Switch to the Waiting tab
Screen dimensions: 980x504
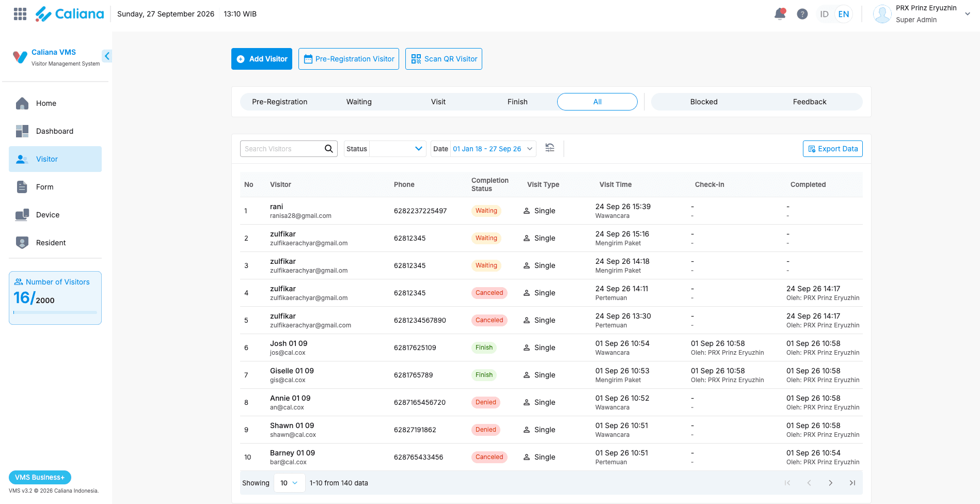[359, 102]
